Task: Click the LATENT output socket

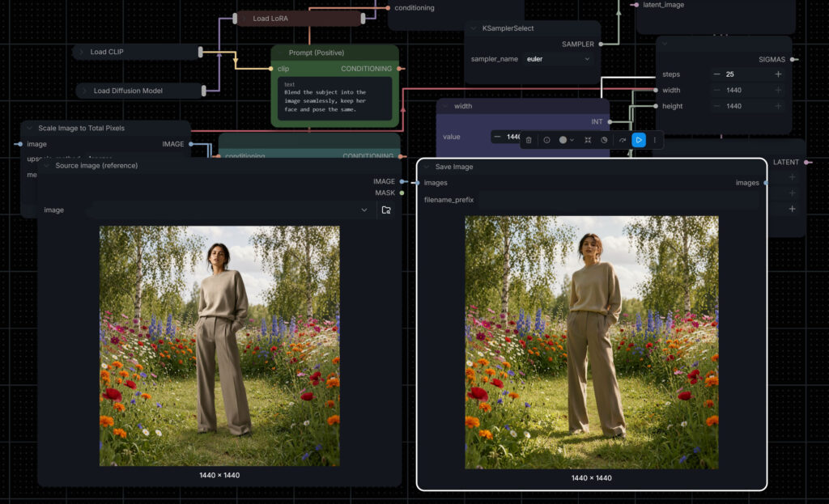Action: (x=807, y=162)
